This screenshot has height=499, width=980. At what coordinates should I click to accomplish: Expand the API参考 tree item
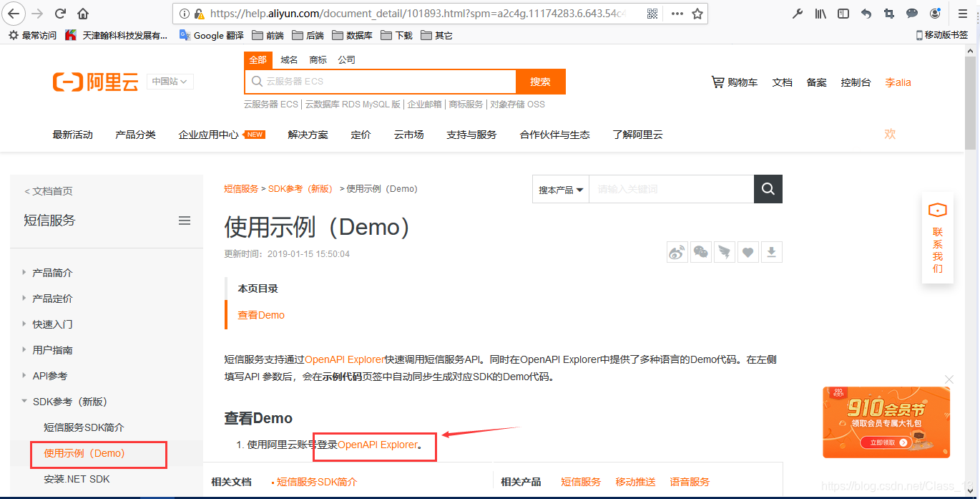click(x=50, y=376)
